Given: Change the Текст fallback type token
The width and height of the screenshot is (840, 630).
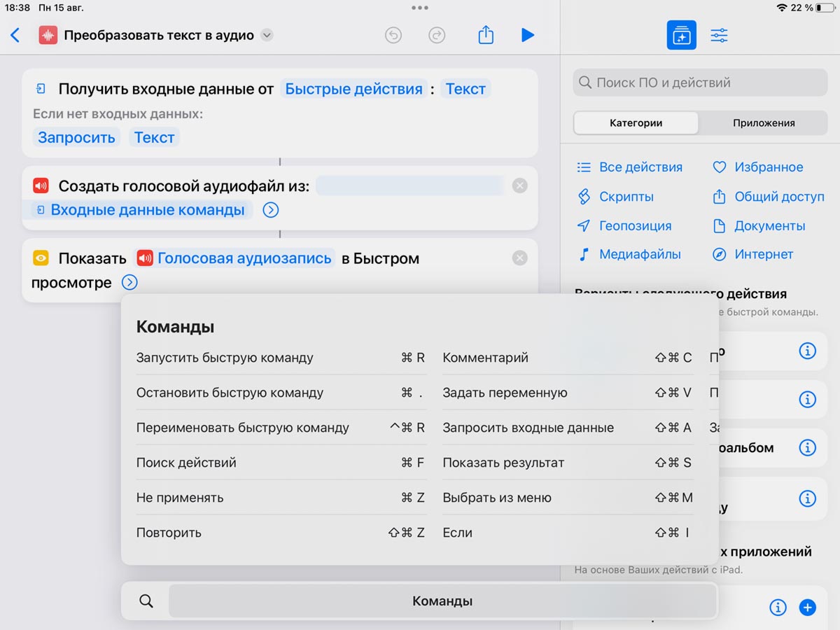Looking at the screenshot, I should [x=154, y=137].
